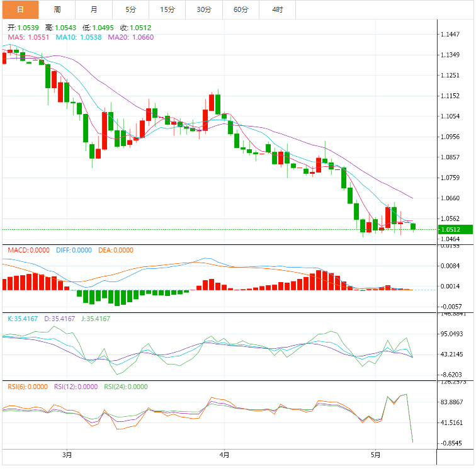Click the MA5 indicator label
The width and height of the screenshot is (476, 471).
pyautogui.click(x=28, y=37)
